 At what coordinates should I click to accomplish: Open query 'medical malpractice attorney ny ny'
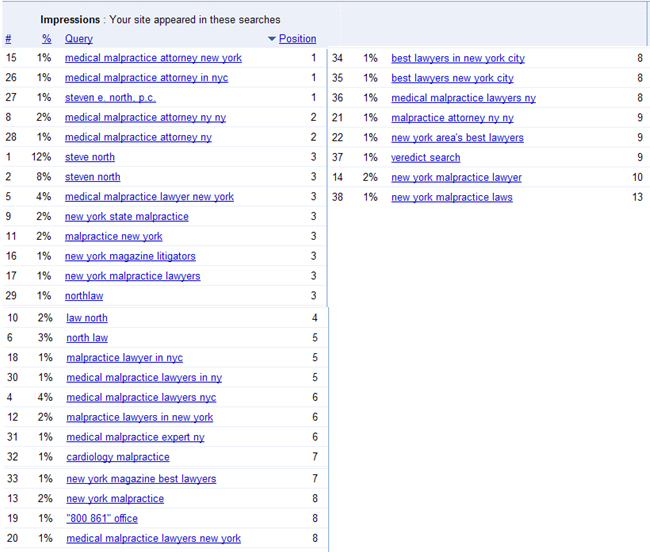pos(146,118)
